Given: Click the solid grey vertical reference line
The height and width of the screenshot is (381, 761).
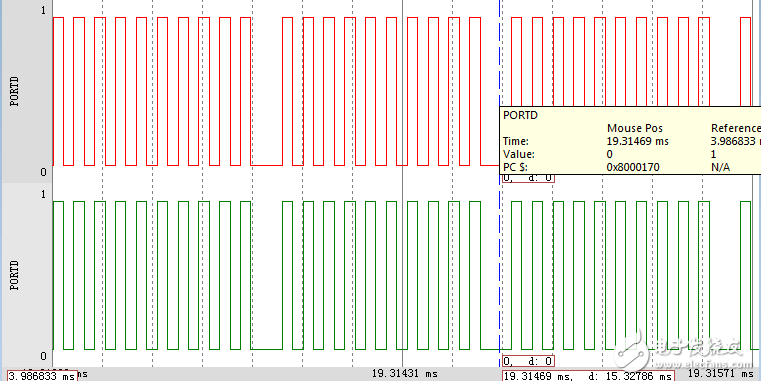Looking at the screenshot, I should click(403, 184).
